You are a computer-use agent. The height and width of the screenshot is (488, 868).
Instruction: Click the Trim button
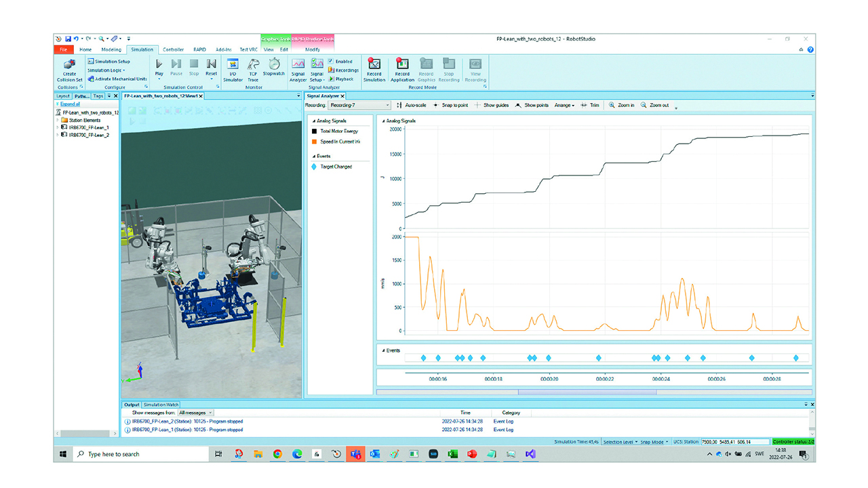(x=590, y=105)
